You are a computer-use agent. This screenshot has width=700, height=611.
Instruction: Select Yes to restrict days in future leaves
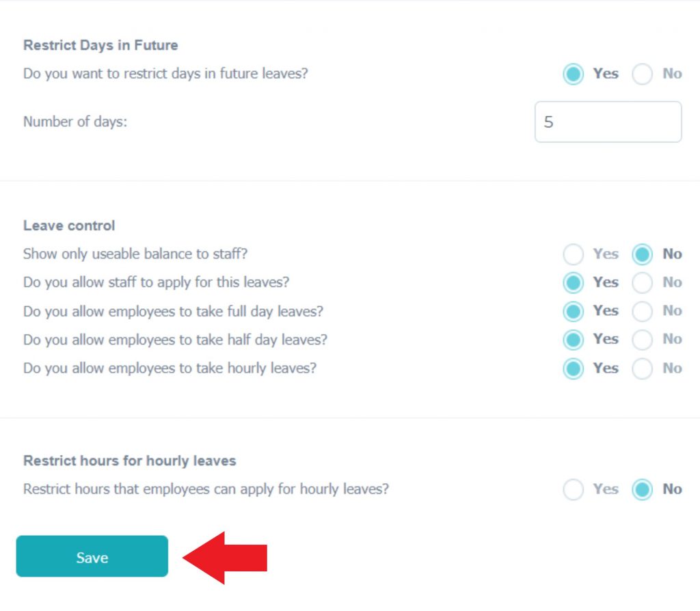coord(574,74)
